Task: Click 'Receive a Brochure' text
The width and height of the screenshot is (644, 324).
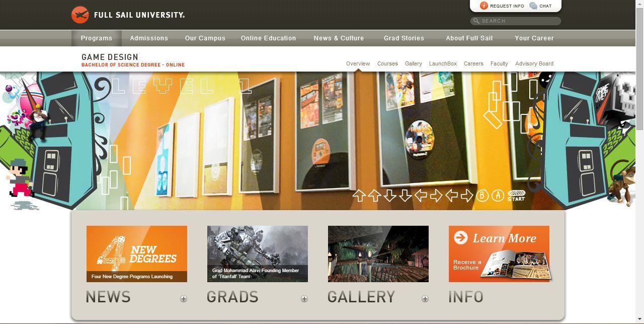Action: pos(467,265)
